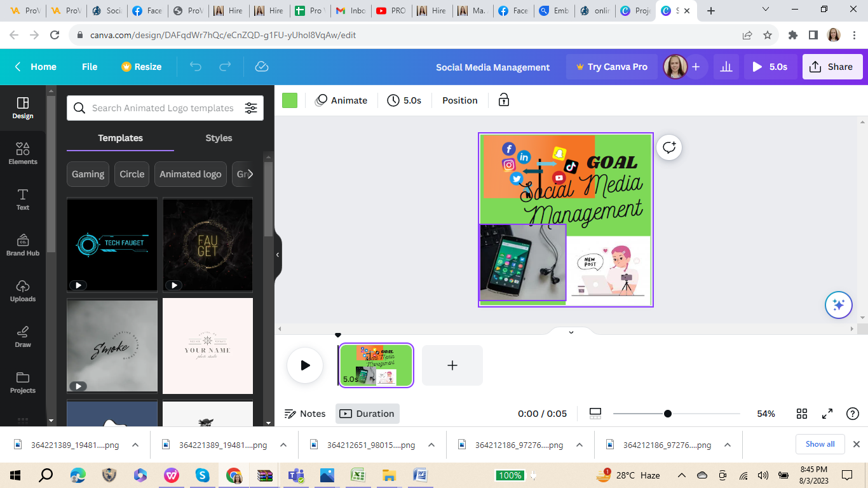
Task: Open the Draw tool panel
Action: tap(23, 337)
